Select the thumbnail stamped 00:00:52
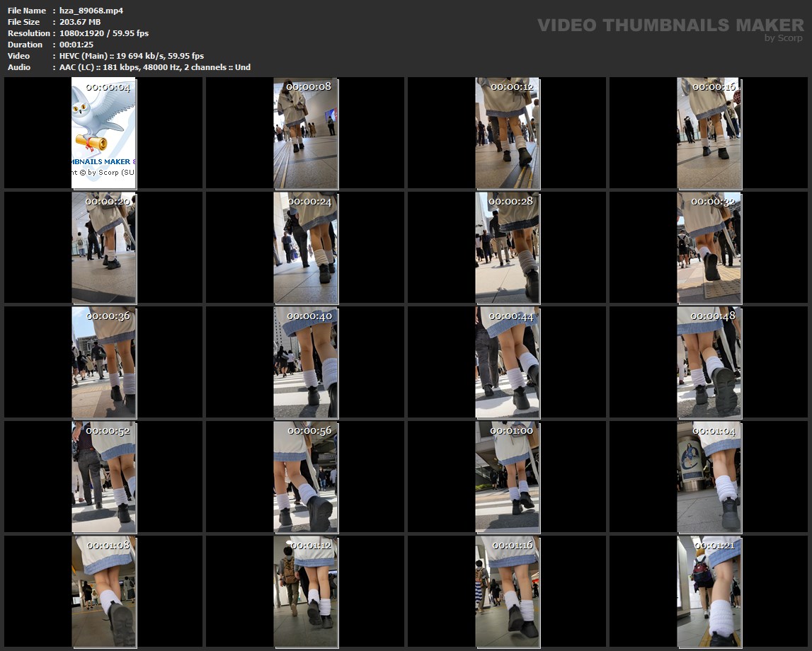Viewport: 812px width, 651px height. coord(103,477)
